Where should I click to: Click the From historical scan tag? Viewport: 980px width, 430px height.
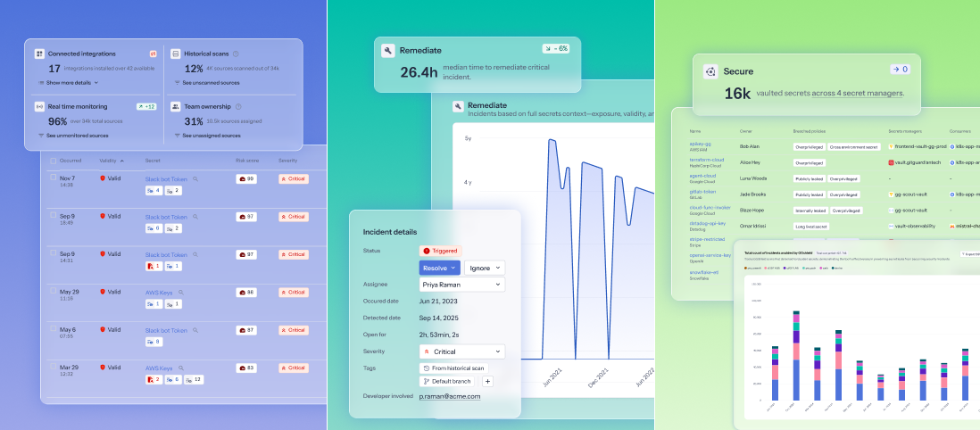(x=453, y=368)
